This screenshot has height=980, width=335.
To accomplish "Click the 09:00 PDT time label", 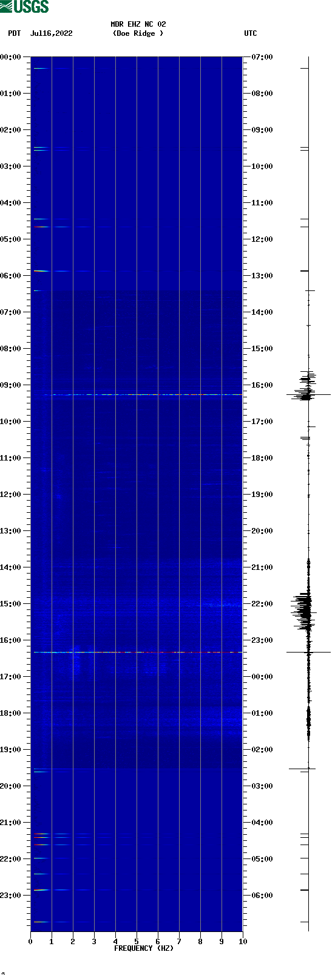I will 11,385.
